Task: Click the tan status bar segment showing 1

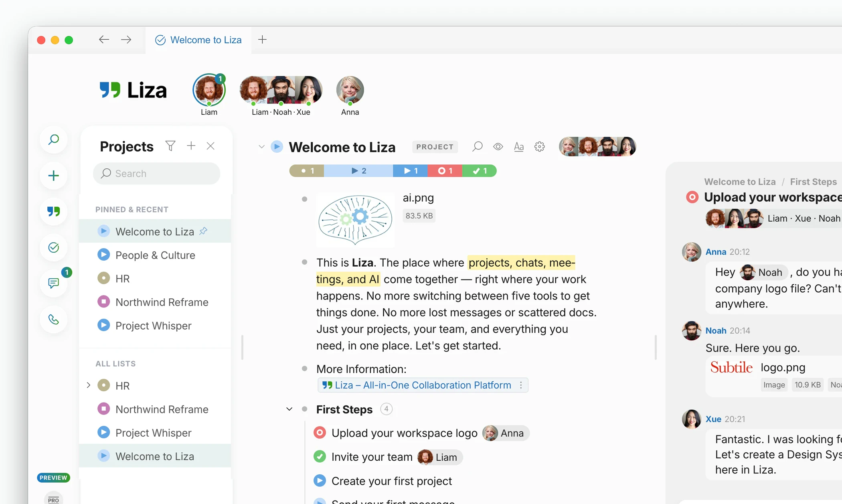Action: tap(306, 171)
